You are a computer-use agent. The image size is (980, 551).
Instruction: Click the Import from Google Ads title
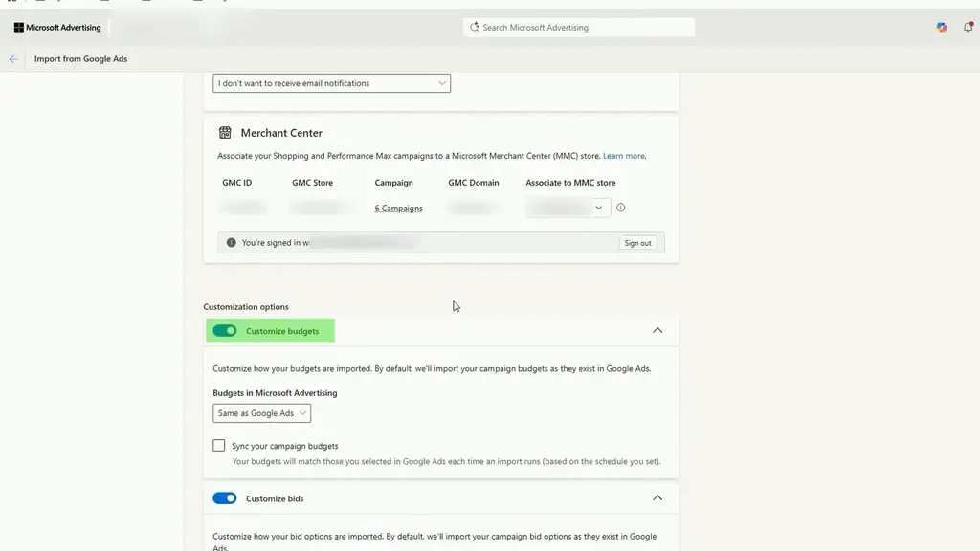[80, 58]
